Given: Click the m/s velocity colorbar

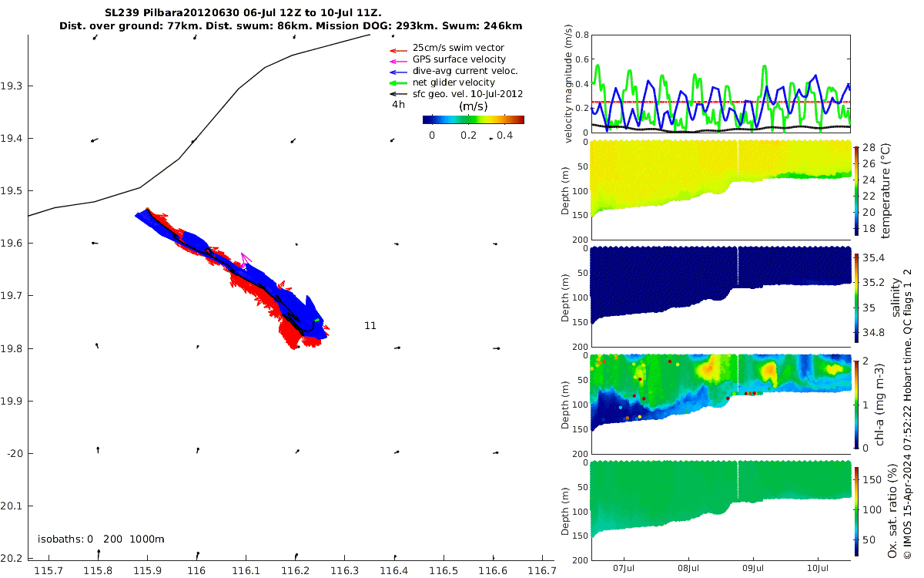Looking at the screenshot, I should (474, 119).
